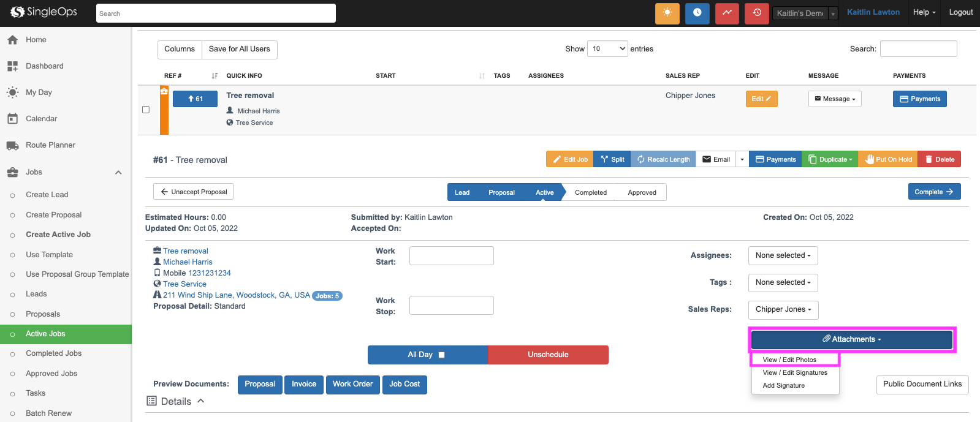Open the Show entries count dropdown
This screenshot has width=980, height=422.
[607, 49]
